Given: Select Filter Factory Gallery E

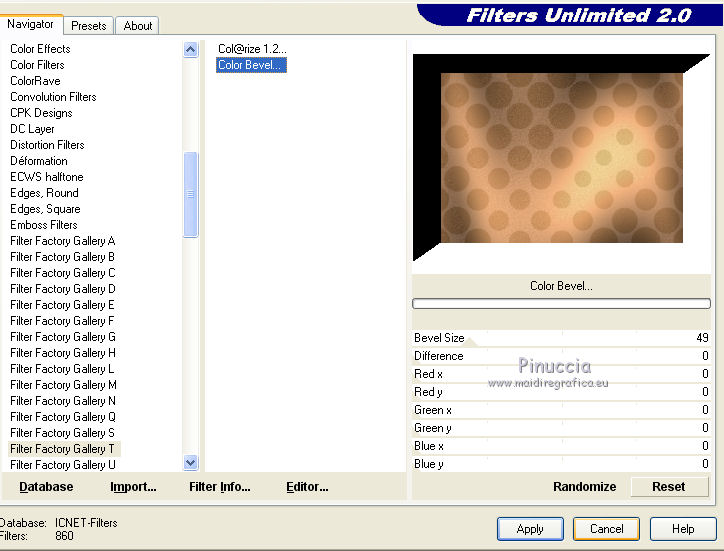Looking at the screenshot, I should [x=62, y=305].
